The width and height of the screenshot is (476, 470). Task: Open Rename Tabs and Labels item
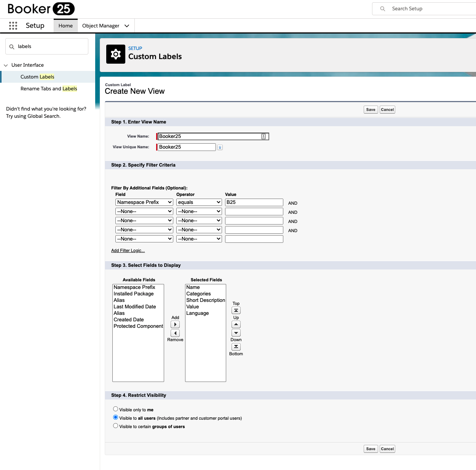pos(49,89)
